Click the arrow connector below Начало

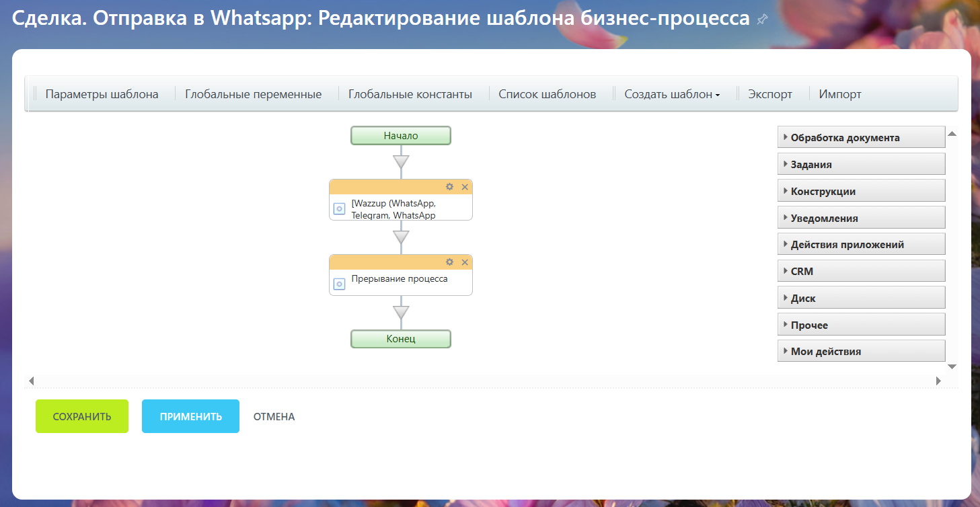coord(401,162)
